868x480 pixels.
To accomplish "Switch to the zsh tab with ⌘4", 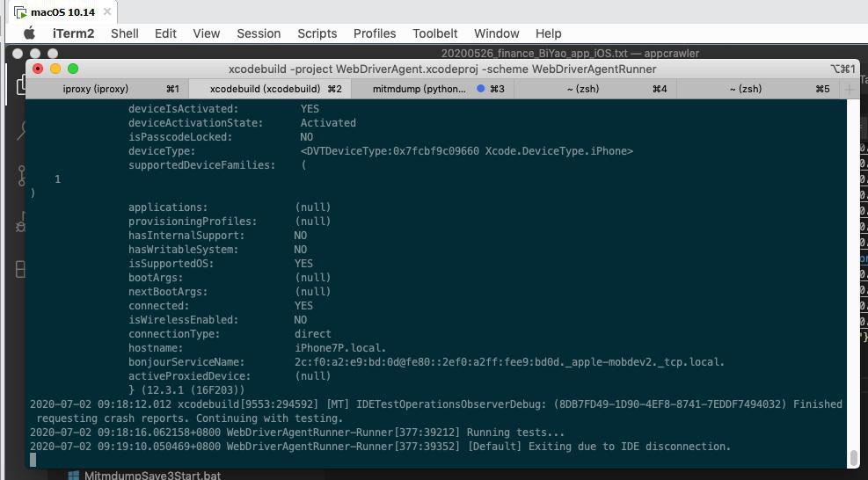I will click(595, 89).
